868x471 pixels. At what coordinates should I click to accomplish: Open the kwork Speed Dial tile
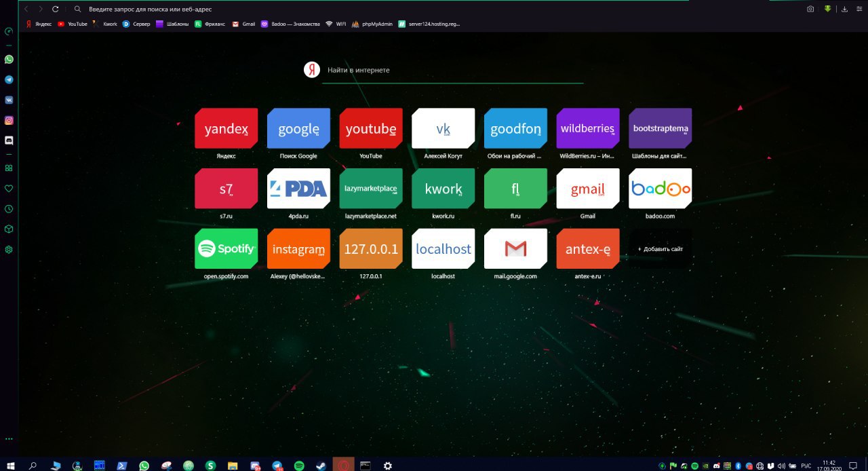(x=443, y=189)
